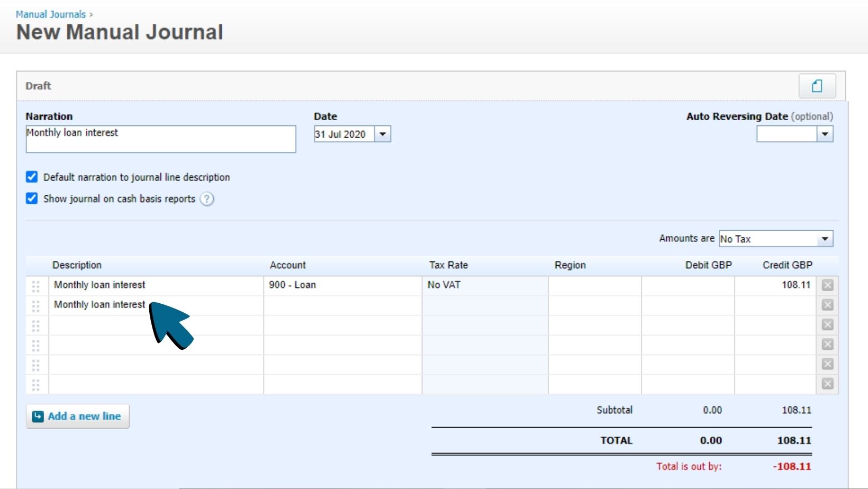868x489 pixels.
Task: Open the Date picker dropdown
Action: [x=383, y=134]
